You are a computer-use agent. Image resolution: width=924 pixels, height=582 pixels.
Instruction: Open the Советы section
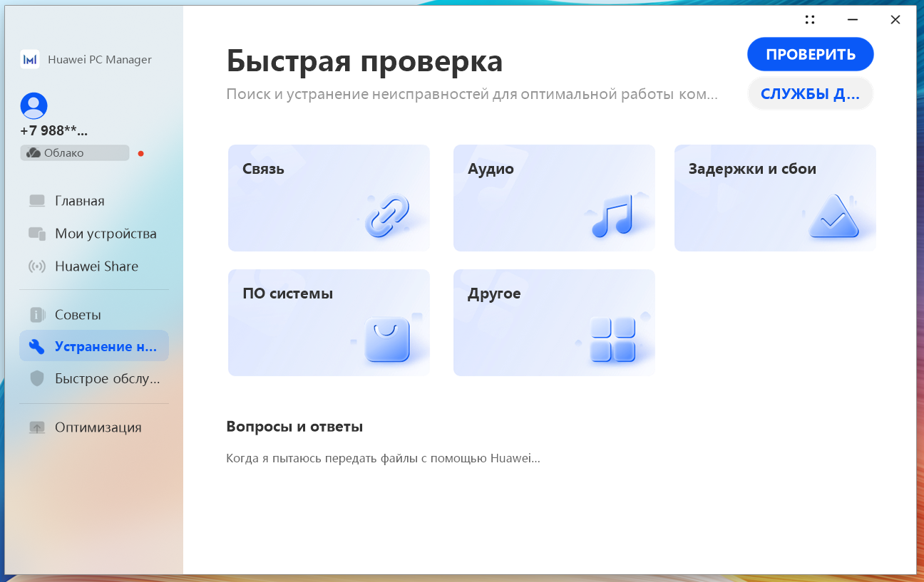coord(94,315)
